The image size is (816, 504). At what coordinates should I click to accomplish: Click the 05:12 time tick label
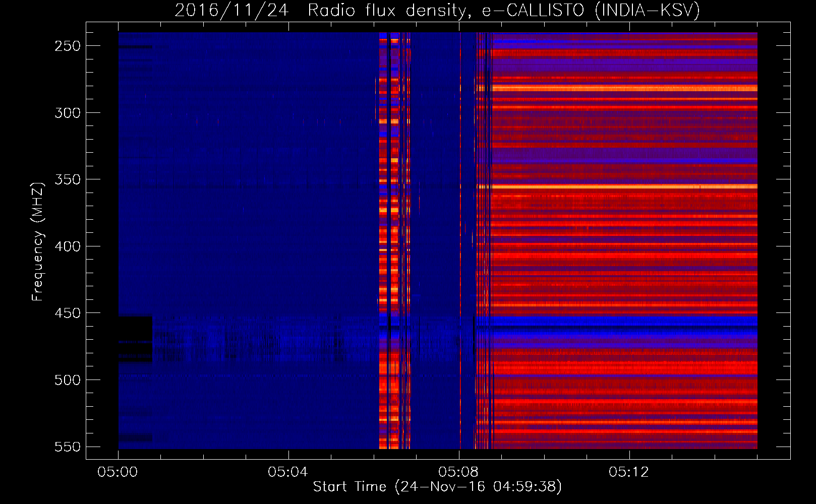629,472
